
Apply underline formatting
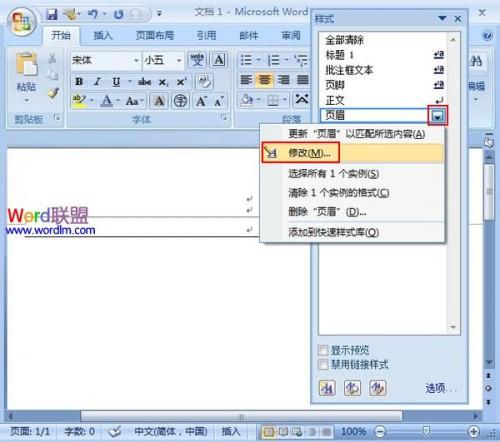(116, 81)
